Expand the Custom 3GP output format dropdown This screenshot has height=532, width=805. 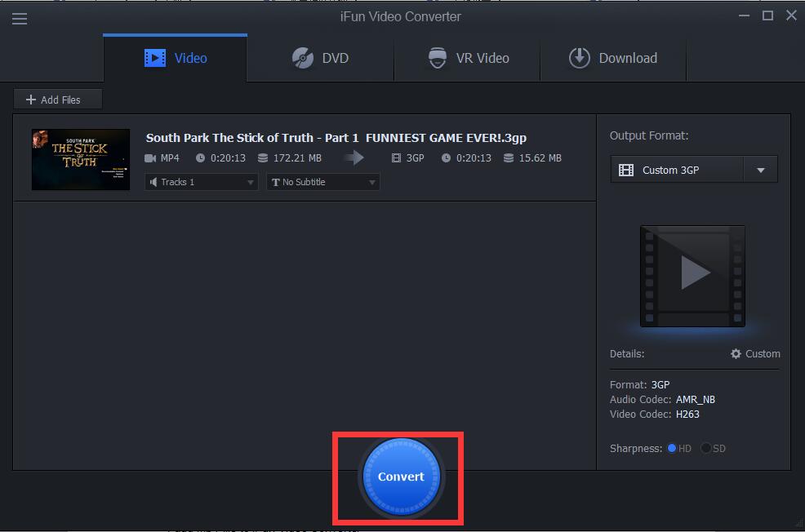[694, 170]
